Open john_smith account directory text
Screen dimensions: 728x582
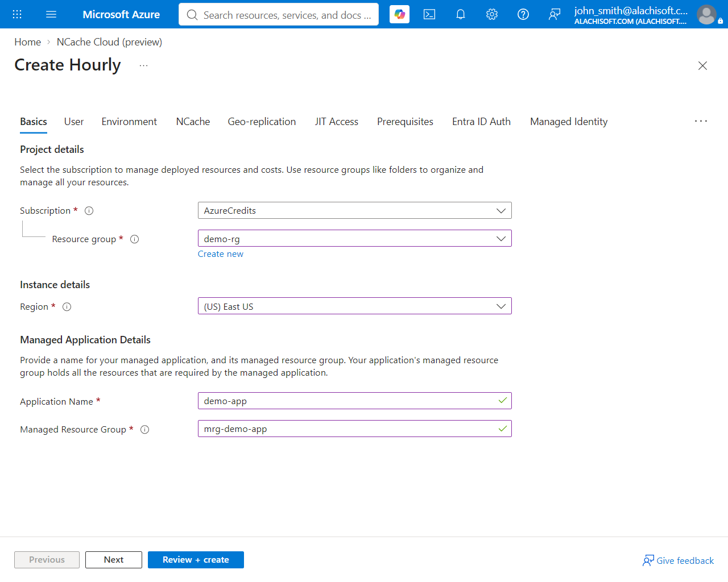(x=631, y=15)
